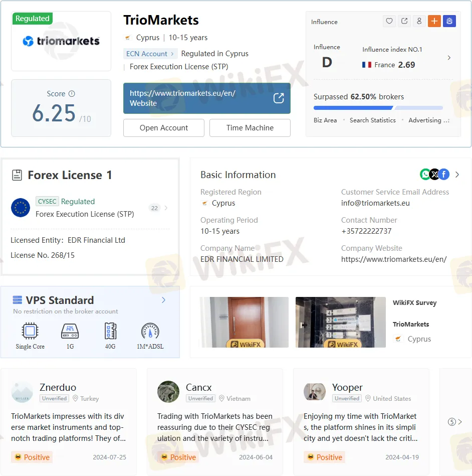Click the X (Twitter) icon

coord(435,174)
